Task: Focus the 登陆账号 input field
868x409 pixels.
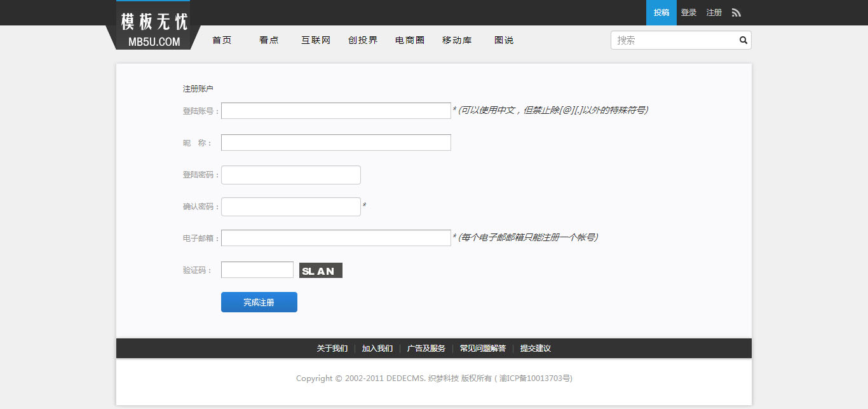Action: point(336,111)
